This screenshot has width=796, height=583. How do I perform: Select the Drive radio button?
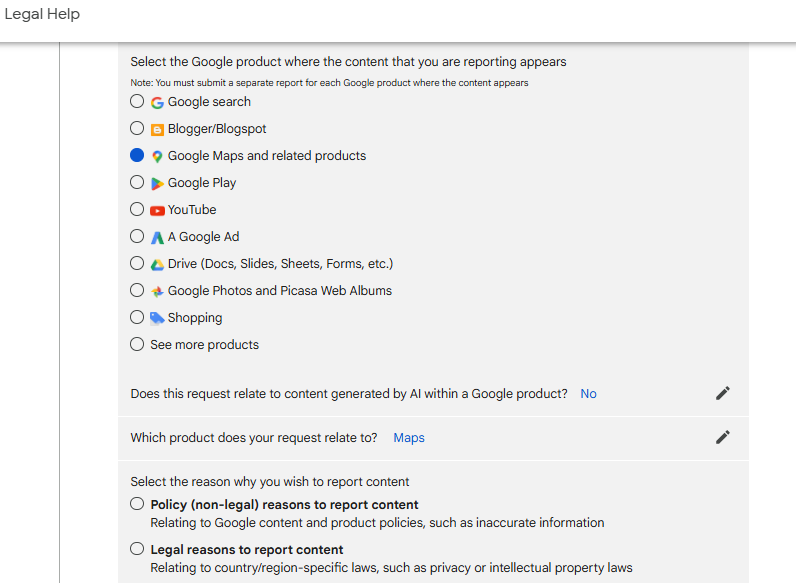[x=137, y=263]
